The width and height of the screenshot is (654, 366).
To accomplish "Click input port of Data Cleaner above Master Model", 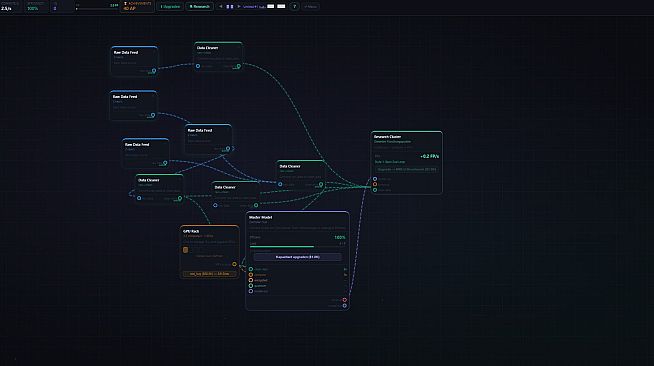I will (215, 205).
